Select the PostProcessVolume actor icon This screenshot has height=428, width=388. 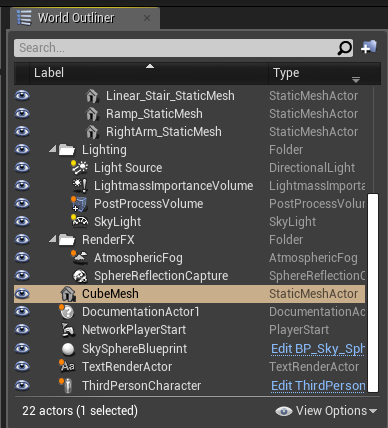[x=79, y=204]
